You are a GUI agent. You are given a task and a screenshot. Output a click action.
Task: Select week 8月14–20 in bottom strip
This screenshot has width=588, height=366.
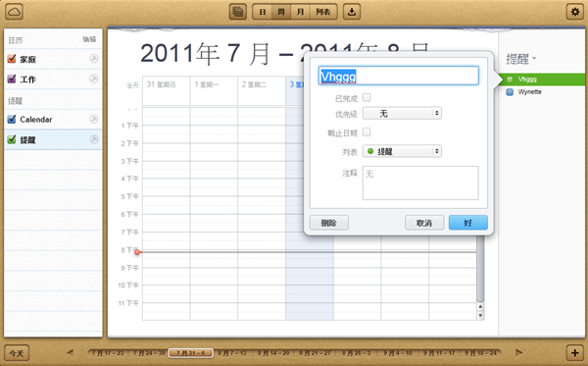point(273,353)
